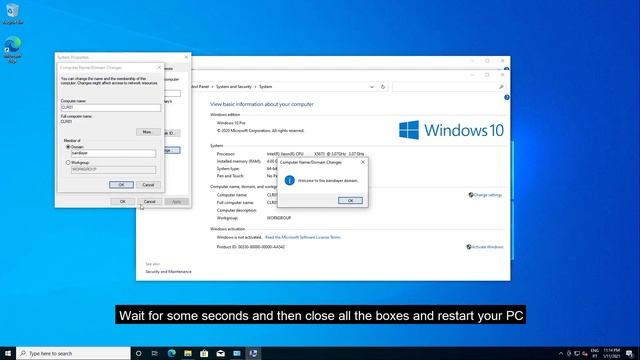This screenshot has height=360, width=640.
Task: Open Task View on the taskbar
Action: coord(155,353)
